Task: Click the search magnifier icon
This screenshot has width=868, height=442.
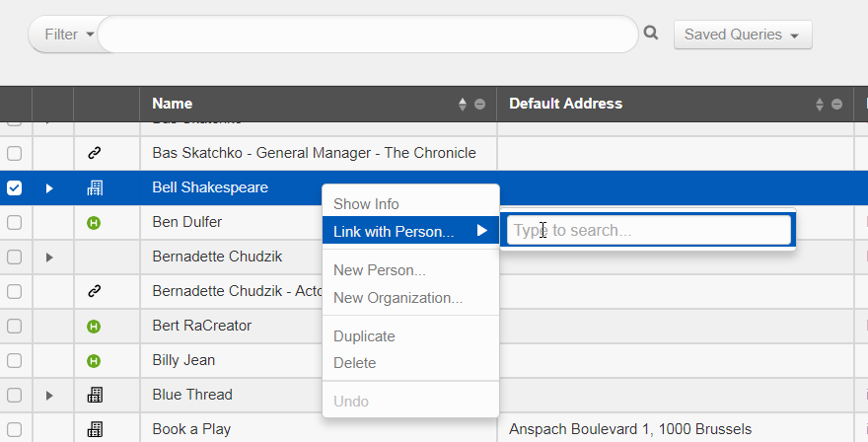Action: pos(650,34)
